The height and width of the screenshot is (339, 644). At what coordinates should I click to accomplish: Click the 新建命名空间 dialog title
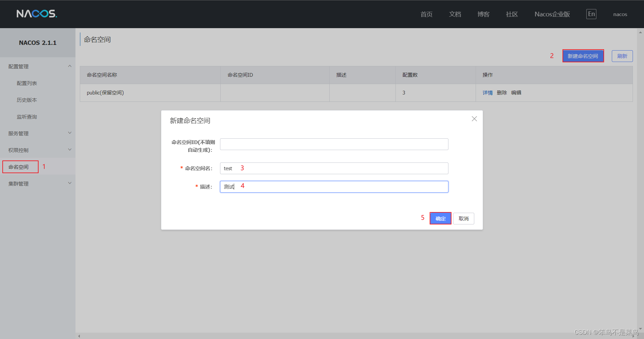[190, 121]
